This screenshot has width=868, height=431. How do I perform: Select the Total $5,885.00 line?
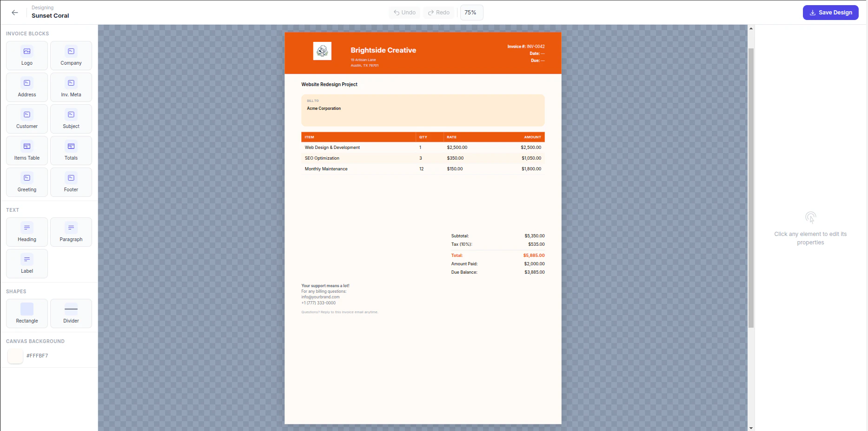click(497, 256)
